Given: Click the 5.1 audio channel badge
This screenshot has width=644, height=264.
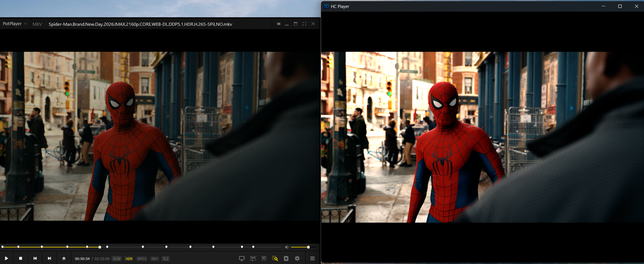Looking at the screenshot, I should tap(166, 258).
